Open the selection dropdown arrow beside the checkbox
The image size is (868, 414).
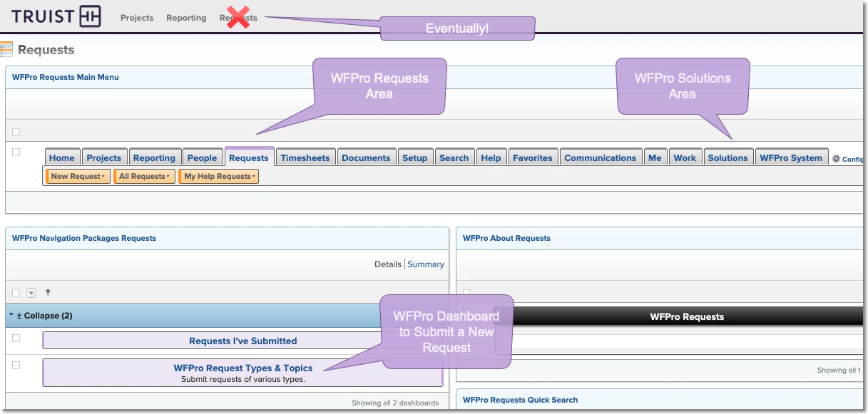point(31,293)
